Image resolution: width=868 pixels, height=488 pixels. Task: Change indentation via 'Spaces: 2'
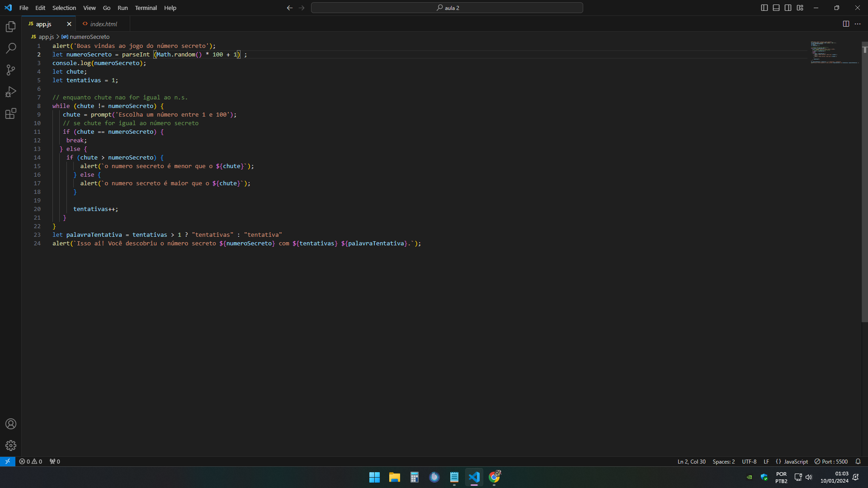coord(723,461)
